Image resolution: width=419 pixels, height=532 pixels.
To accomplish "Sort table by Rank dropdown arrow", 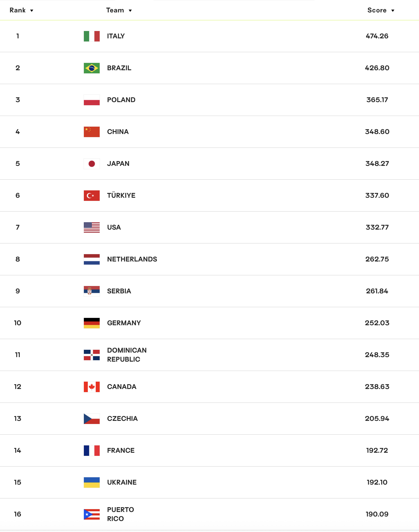I will (32, 11).
